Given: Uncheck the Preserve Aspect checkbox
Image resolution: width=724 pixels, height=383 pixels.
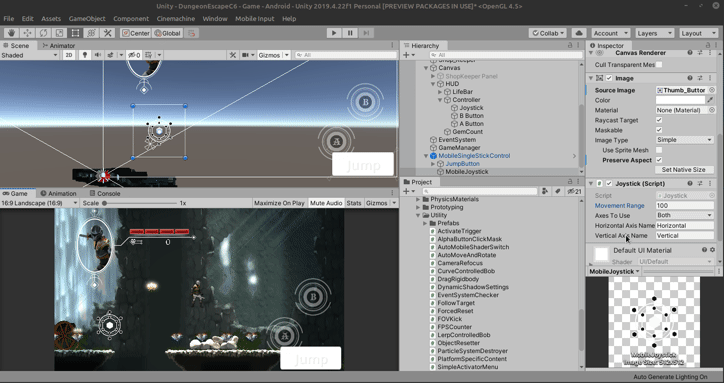Looking at the screenshot, I should pos(659,160).
